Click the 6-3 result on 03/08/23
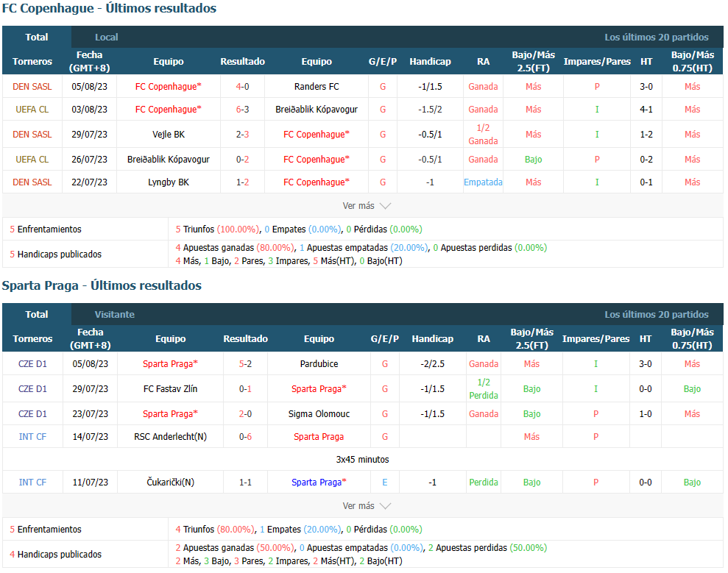This screenshot has height=573, width=728. click(242, 110)
